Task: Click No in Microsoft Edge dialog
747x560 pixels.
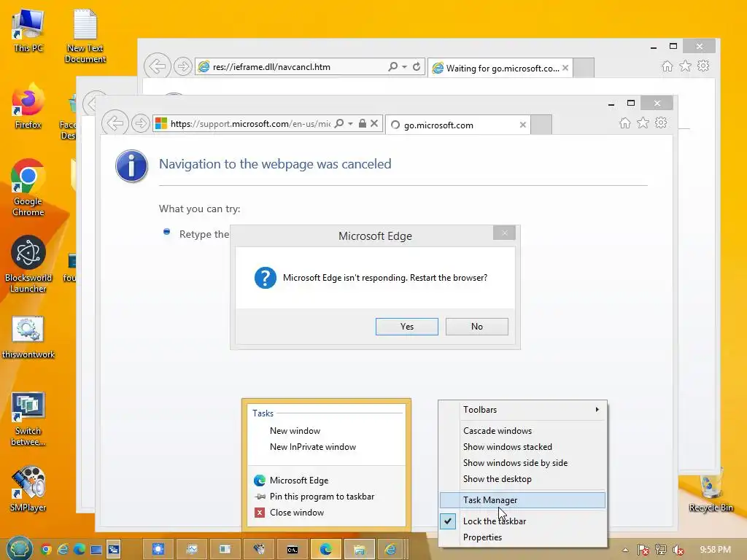Action: tap(477, 327)
